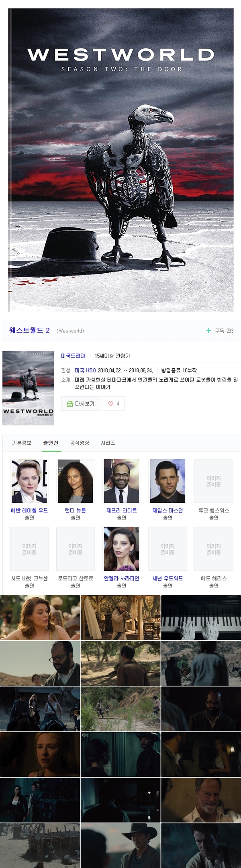The width and height of the screenshot is (241, 868).
Task: Open the piano keys scene still
Action: click(x=201, y=618)
